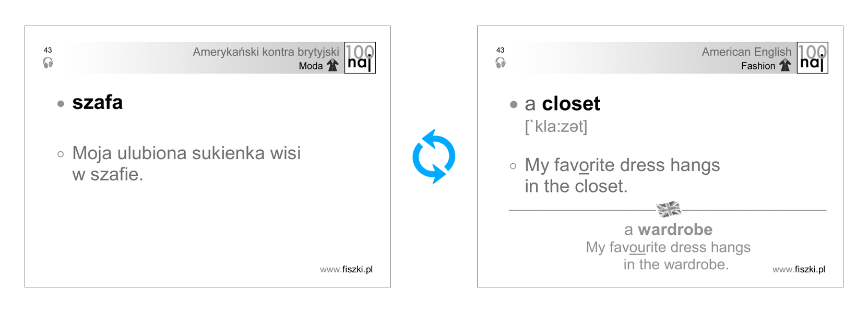Click the 100 naj logo on right card
Viewport: 868px width, 313px height.
pos(813,57)
